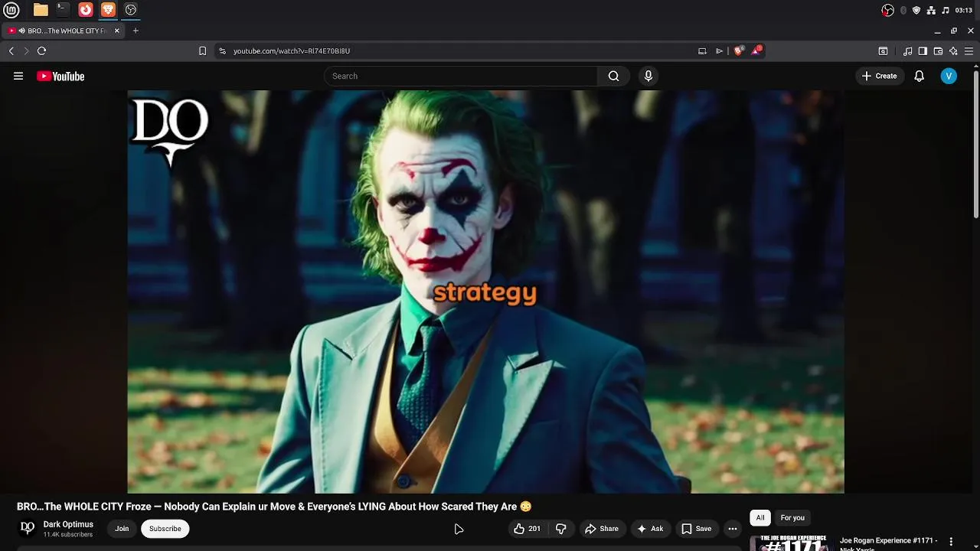Open the Dark Optimus channel avatar
The height and width of the screenshot is (551, 980).
point(28,528)
